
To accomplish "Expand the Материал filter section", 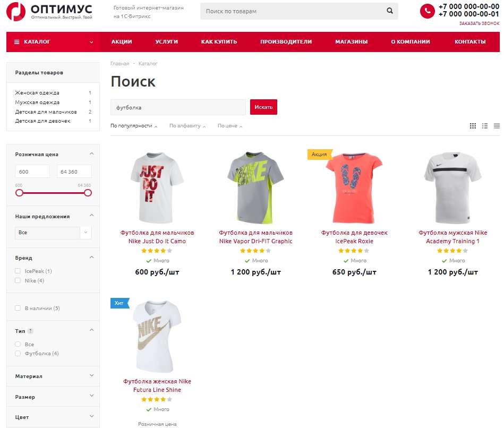I will pos(91,375).
